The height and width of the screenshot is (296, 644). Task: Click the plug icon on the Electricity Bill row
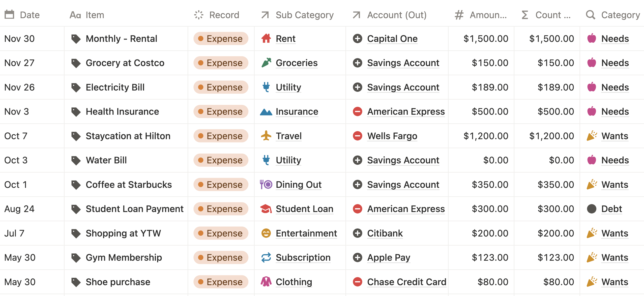pyautogui.click(x=266, y=87)
